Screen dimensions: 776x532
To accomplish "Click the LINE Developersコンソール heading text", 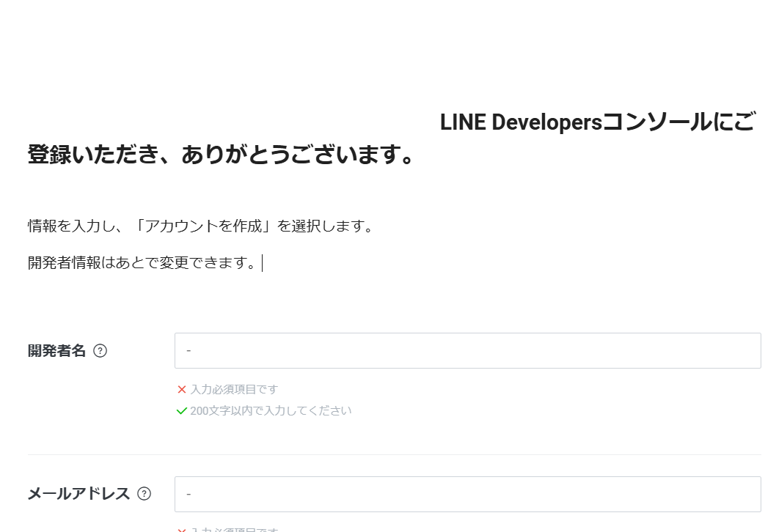I will pos(576,122).
